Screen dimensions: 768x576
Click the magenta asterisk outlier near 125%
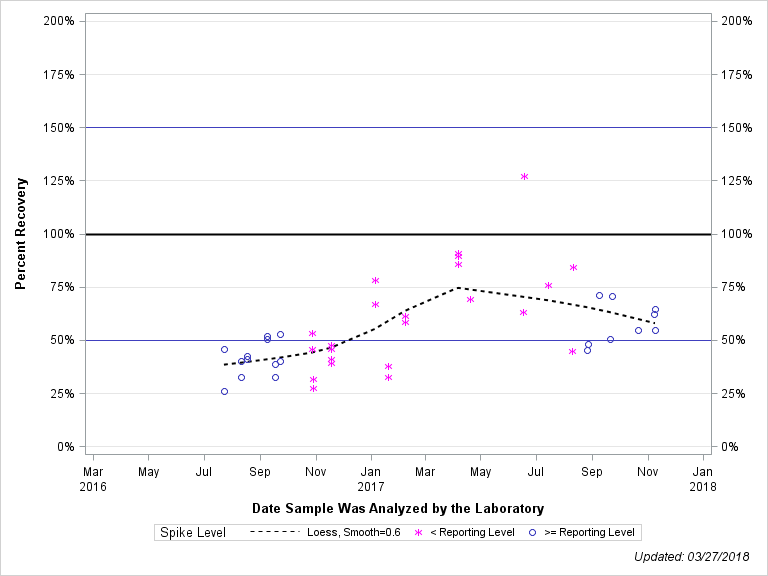pos(524,176)
